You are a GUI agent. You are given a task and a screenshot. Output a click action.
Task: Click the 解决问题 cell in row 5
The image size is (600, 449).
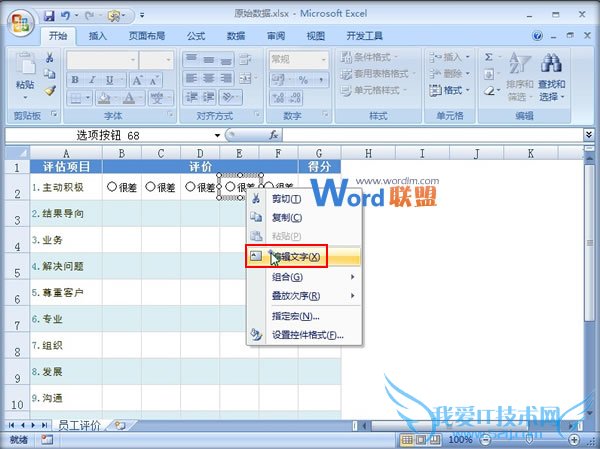tap(66, 266)
